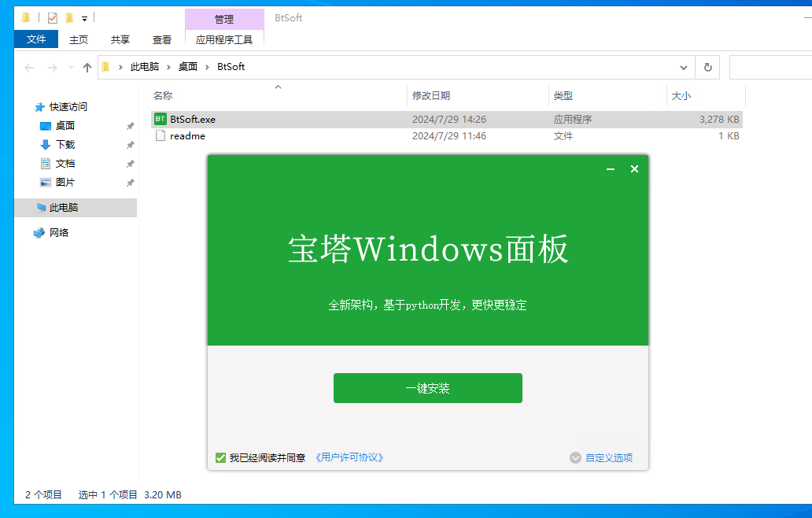This screenshot has width=812, height=518.
Task: Expand 自定义选项 chevron circle
Action: (575, 458)
